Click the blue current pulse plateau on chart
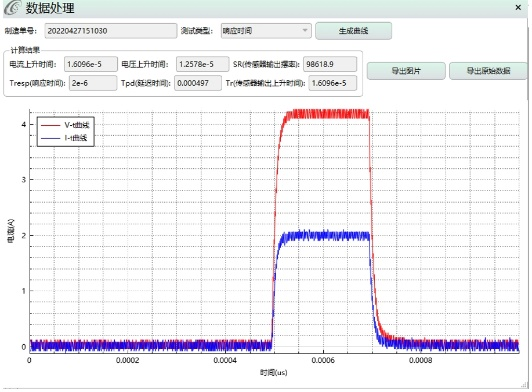This screenshot has height=392, width=532. [326, 236]
